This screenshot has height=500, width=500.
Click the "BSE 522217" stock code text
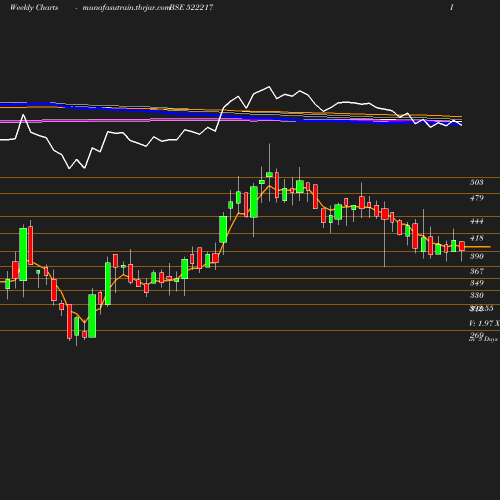click(x=191, y=7)
